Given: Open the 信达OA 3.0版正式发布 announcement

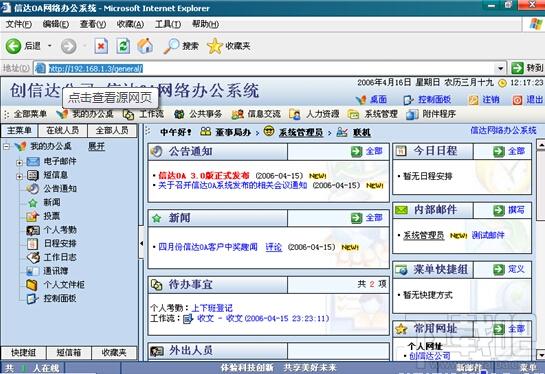Looking at the screenshot, I should (x=204, y=176).
